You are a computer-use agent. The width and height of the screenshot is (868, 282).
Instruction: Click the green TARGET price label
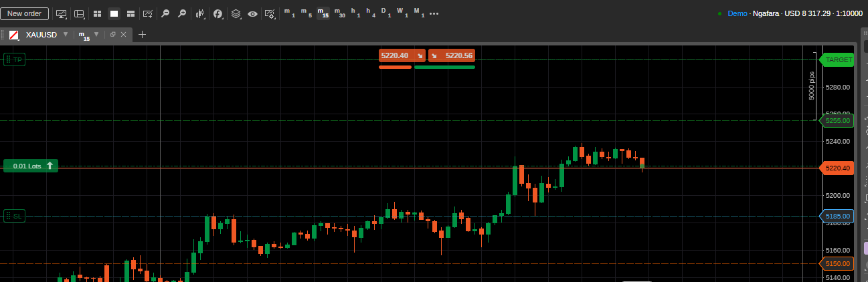pyautogui.click(x=838, y=59)
